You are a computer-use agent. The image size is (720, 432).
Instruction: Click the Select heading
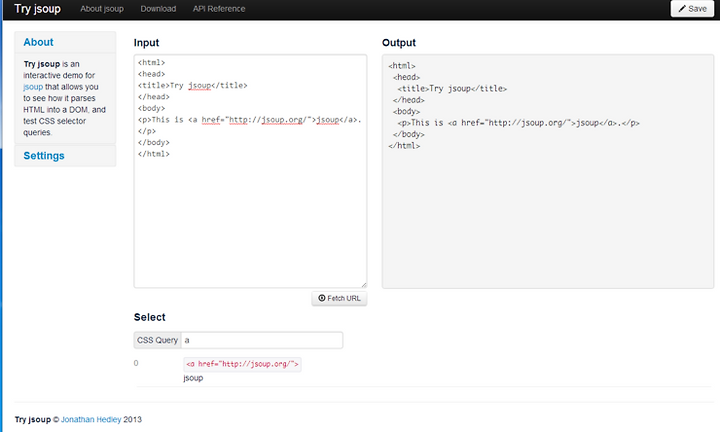149,317
